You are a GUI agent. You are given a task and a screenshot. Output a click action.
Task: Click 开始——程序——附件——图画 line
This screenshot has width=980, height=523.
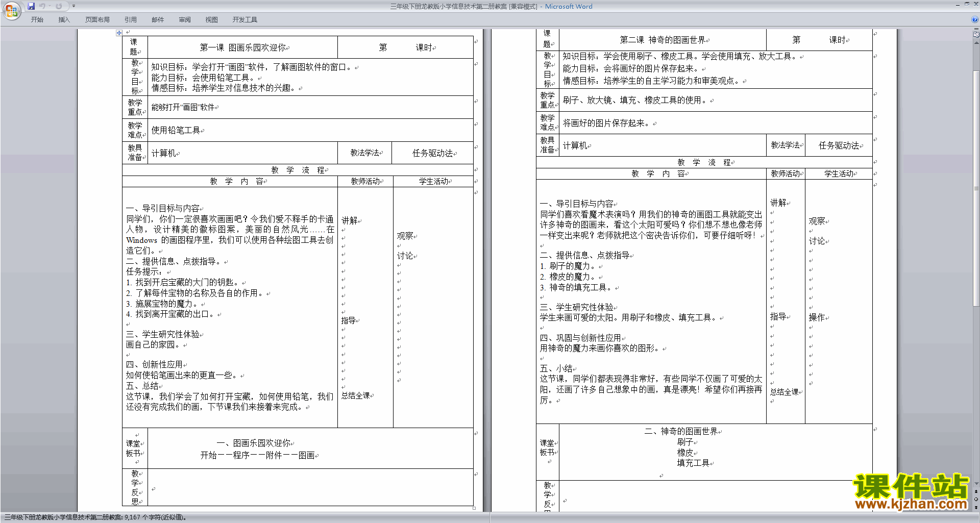pos(257,455)
